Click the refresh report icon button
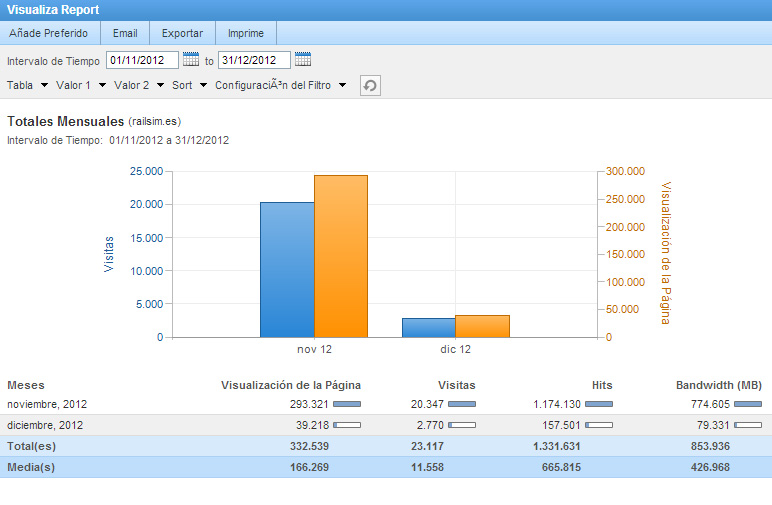 point(370,86)
